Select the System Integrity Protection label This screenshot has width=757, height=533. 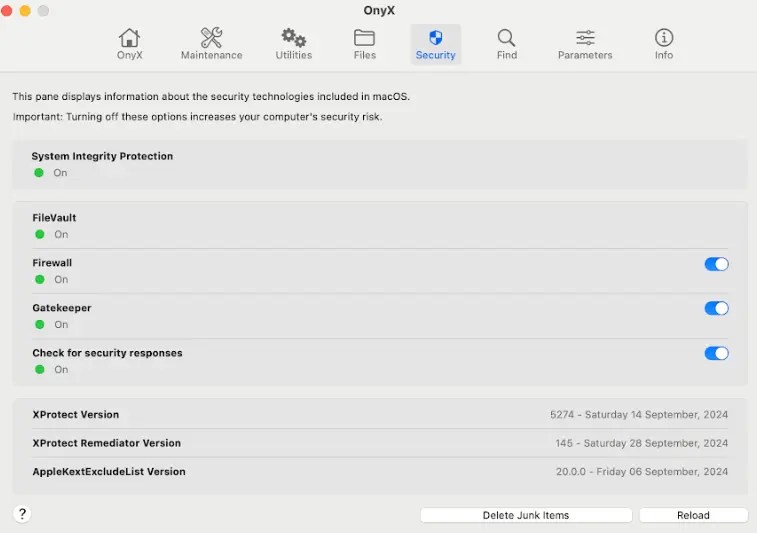point(102,156)
